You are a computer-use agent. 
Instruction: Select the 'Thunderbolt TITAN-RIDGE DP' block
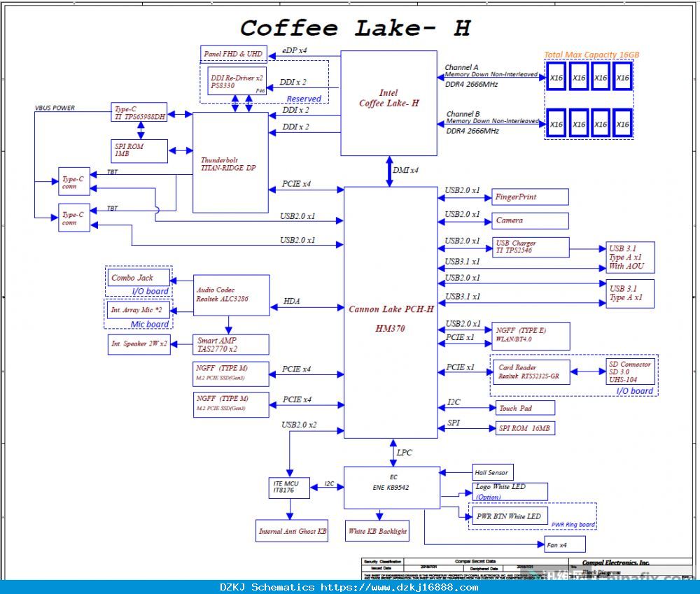(230, 162)
